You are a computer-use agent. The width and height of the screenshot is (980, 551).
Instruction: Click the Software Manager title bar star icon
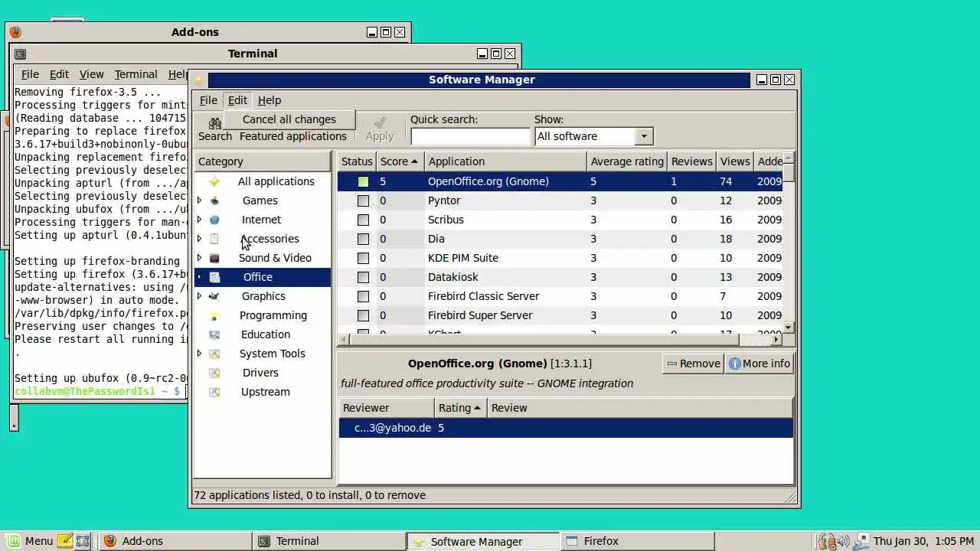point(199,80)
